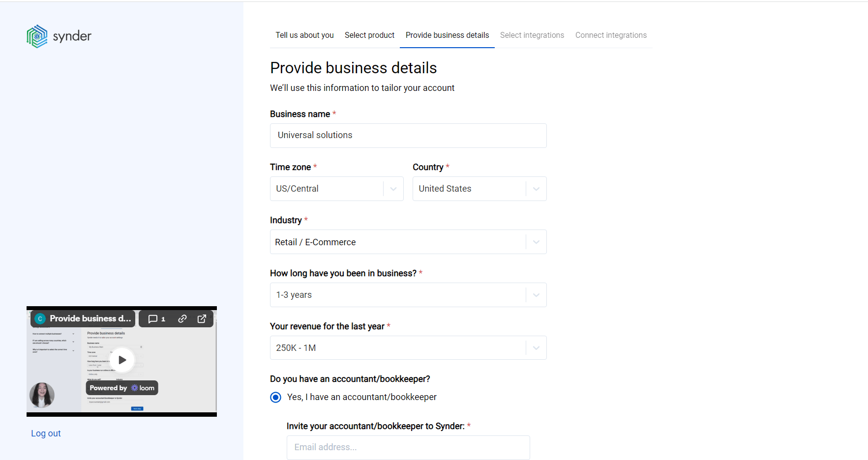This screenshot has height=460, width=868.
Task: View the Connect integrations step
Action: pos(611,35)
